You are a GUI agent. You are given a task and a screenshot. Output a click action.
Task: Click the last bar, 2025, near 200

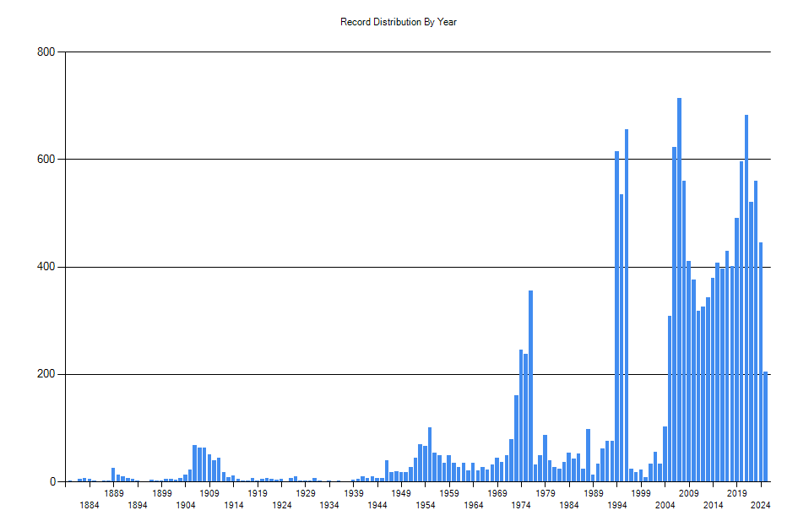click(x=765, y=426)
